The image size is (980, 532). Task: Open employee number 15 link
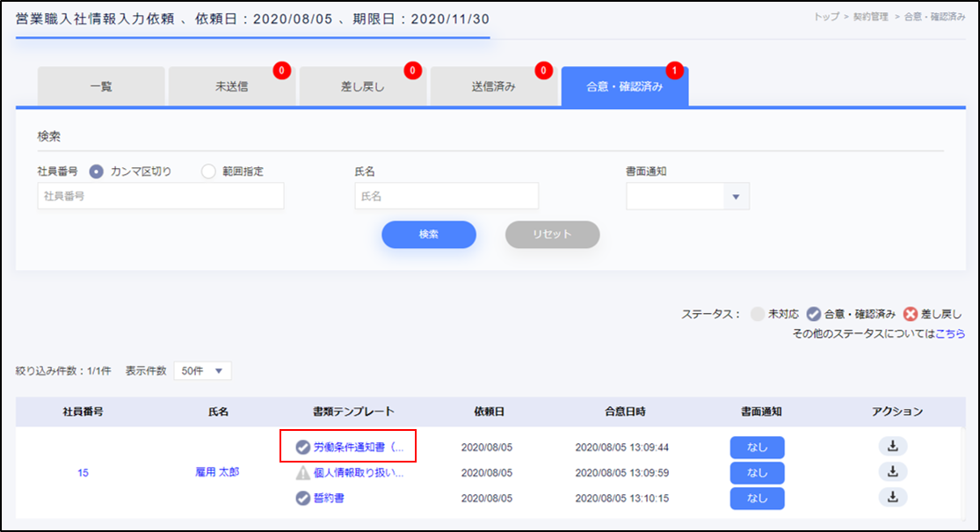[83, 472]
